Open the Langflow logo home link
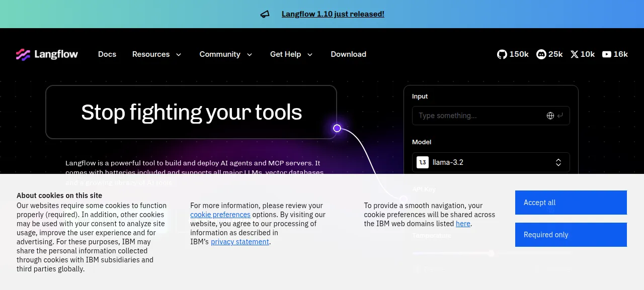This screenshot has height=290, width=644. (47, 54)
